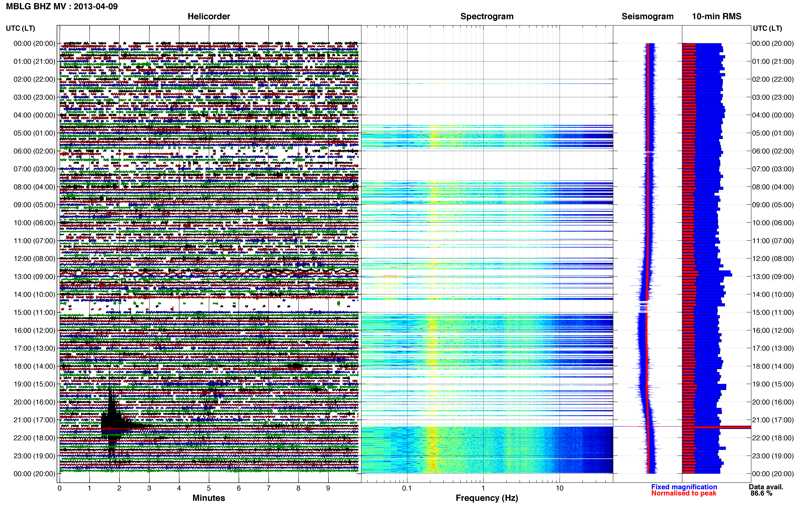Click the right '02:00 (22:00)' time label

(x=773, y=79)
